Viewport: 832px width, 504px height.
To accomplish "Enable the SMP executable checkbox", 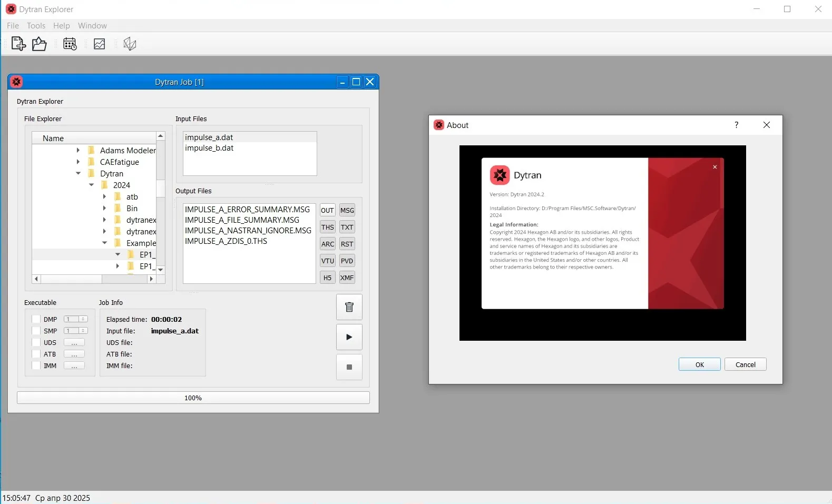I will coord(36,331).
